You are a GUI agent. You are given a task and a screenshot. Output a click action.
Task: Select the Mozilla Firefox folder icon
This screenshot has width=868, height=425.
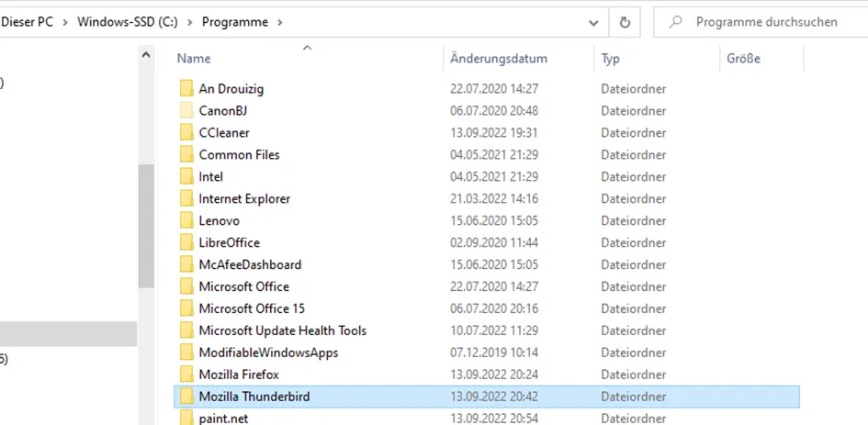pyautogui.click(x=186, y=375)
